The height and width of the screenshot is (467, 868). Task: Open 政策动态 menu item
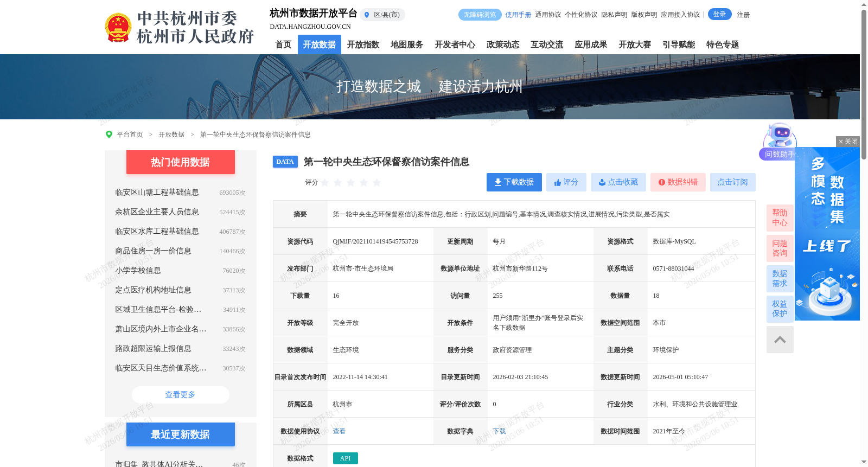click(503, 44)
